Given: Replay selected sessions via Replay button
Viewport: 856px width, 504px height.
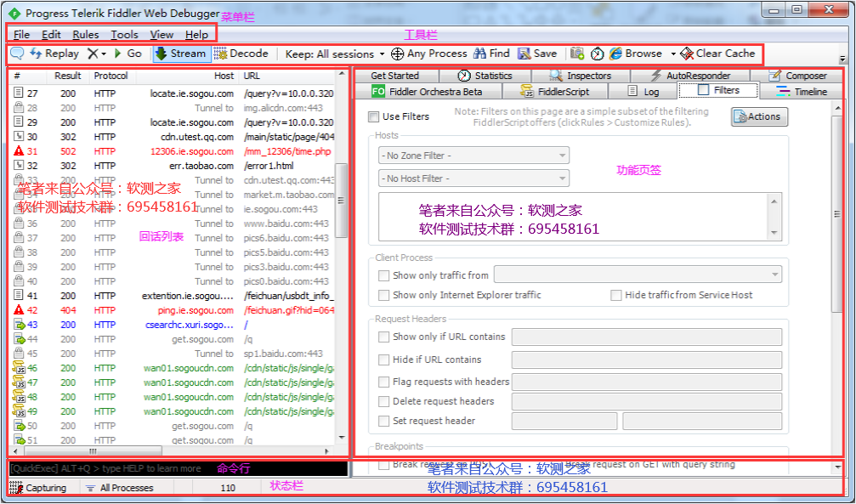Looking at the screenshot, I should [x=54, y=54].
